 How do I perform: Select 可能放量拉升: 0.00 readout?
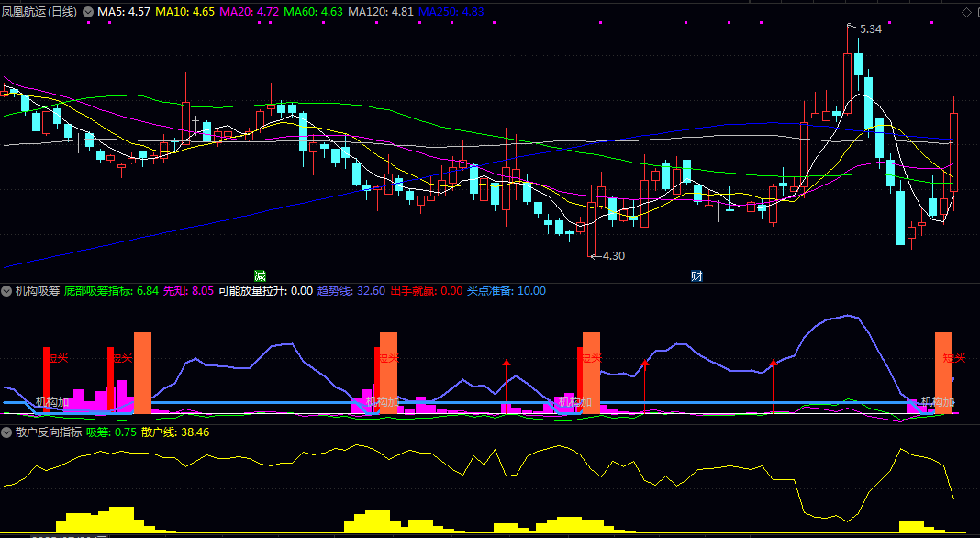click(265, 291)
